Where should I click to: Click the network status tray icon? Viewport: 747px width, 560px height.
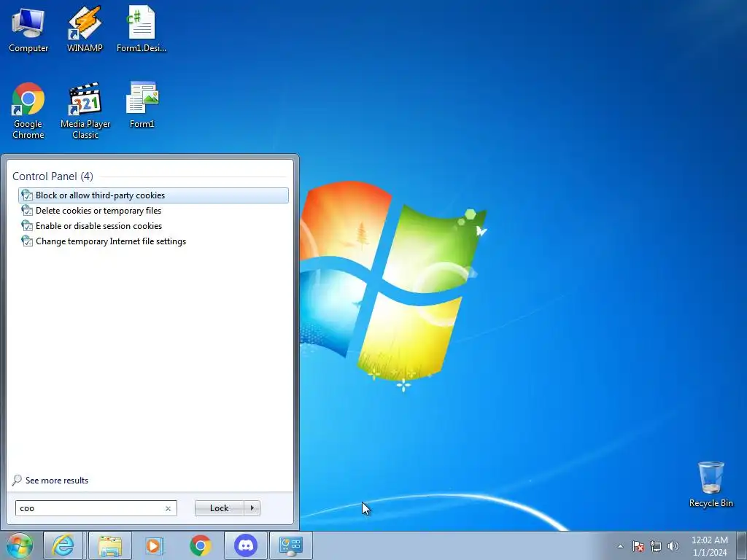656,546
